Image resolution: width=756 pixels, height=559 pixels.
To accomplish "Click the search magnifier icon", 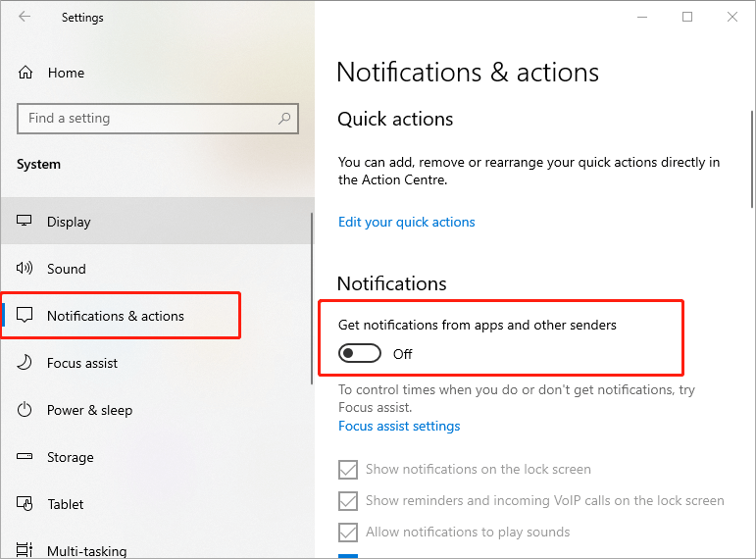I will (x=284, y=119).
